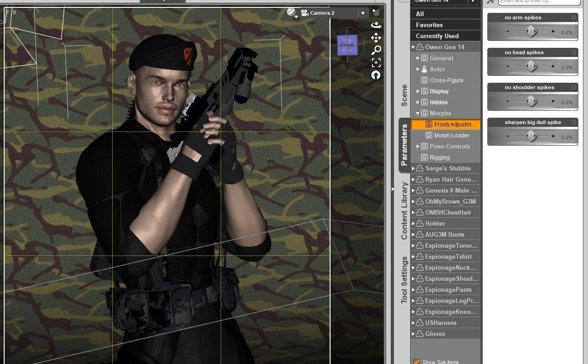Select the USHarness item

445,323
